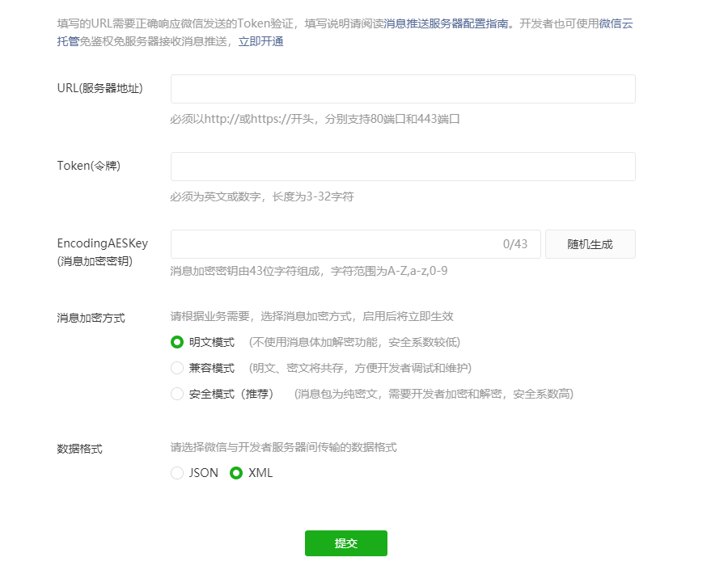Viewport: 728px width, 570px height.
Task: Submit the form with 提交 button
Action: point(346,543)
